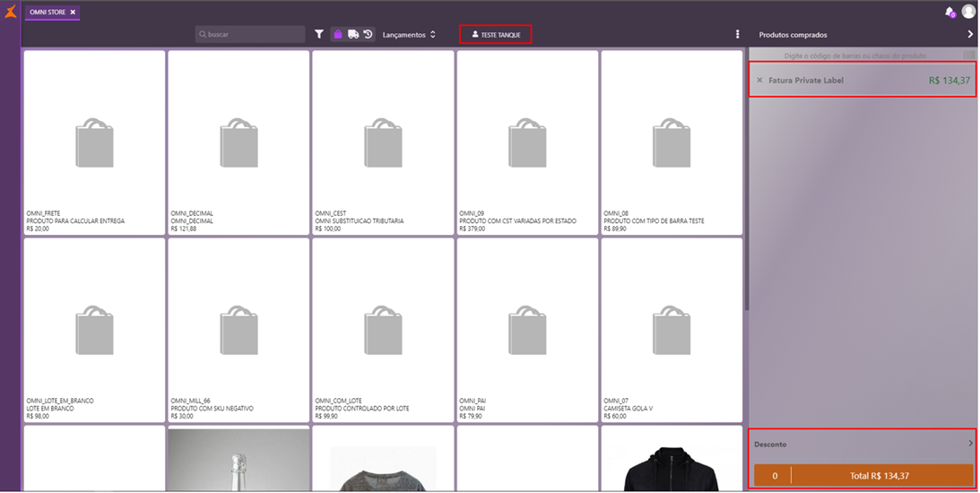Click the 'R$ 60,00' price on OMNI_07
The image size is (980, 493).
click(615, 416)
